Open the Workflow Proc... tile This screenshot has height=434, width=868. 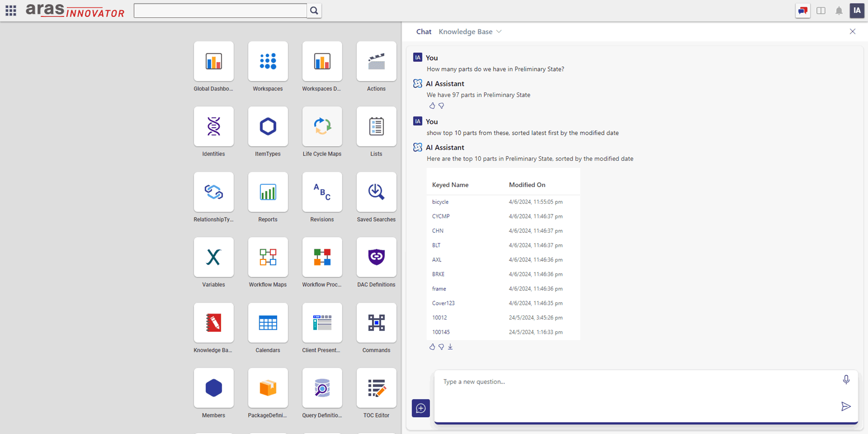(322, 257)
